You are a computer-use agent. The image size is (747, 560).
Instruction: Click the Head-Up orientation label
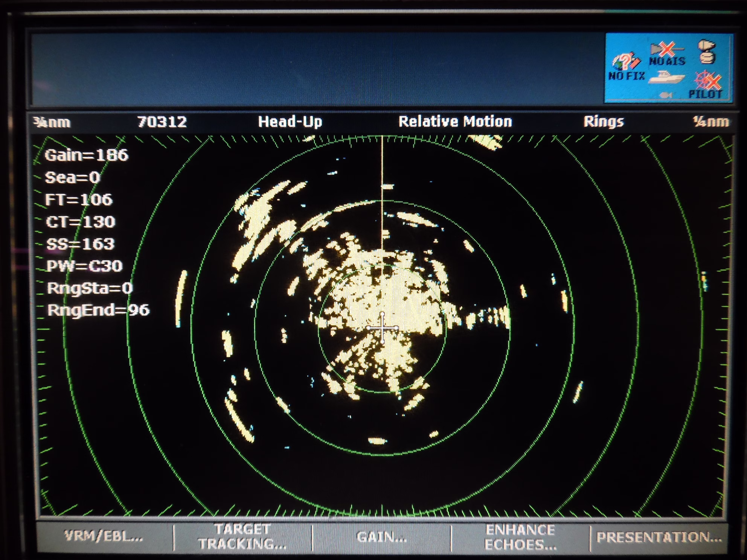(x=290, y=122)
